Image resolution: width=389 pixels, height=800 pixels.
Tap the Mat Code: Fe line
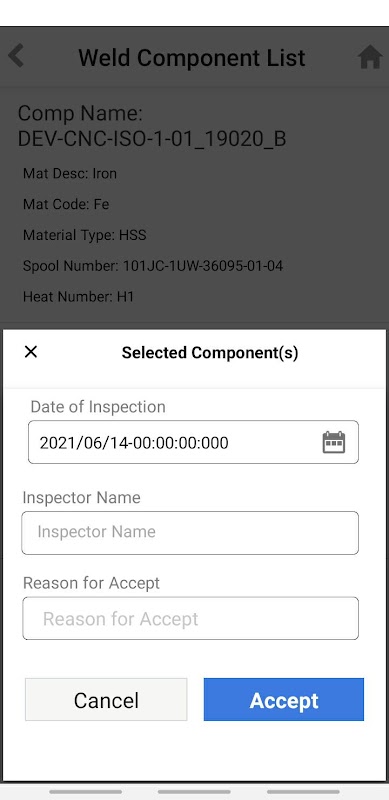tap(66, 204)
